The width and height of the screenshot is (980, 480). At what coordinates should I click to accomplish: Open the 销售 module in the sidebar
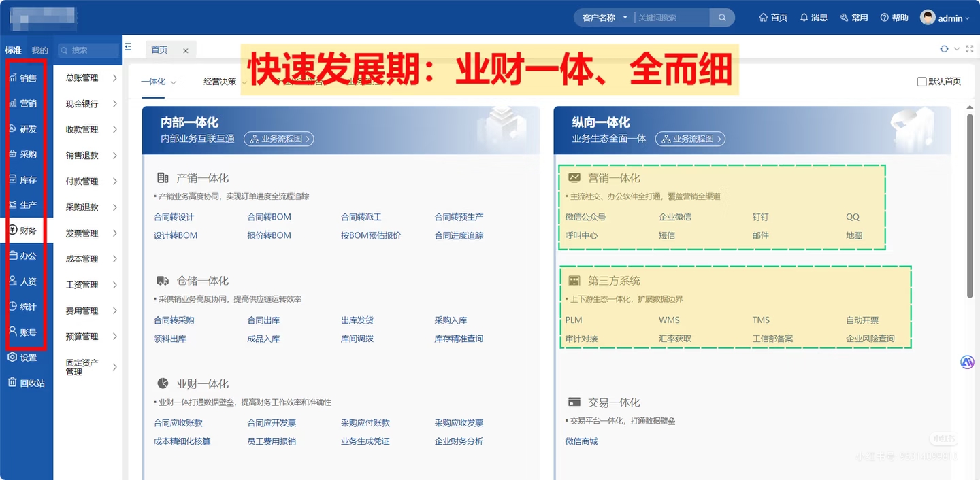tap(22, 78)
